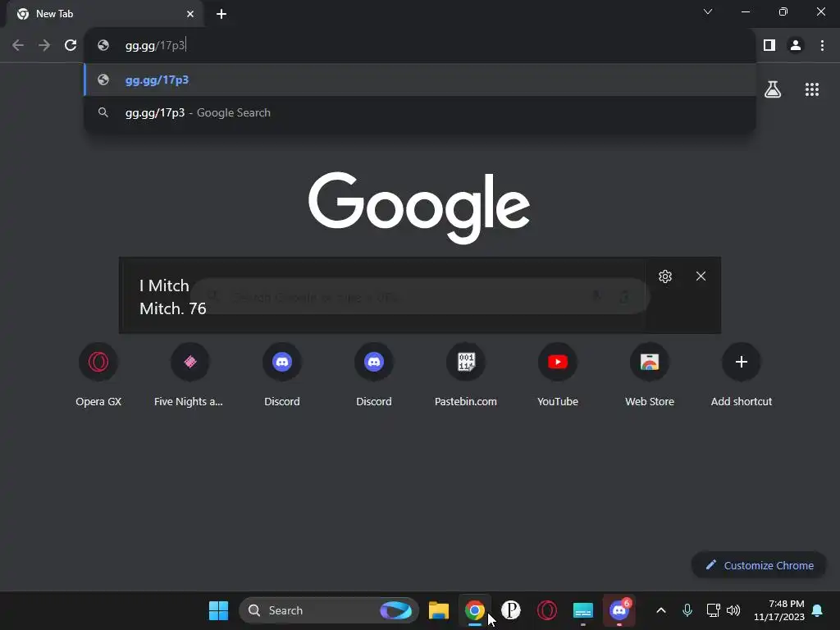The width and height of the screenshot is (840, 630).
Task: Open the Five Nights shortcut
Action: click(189, 375)
